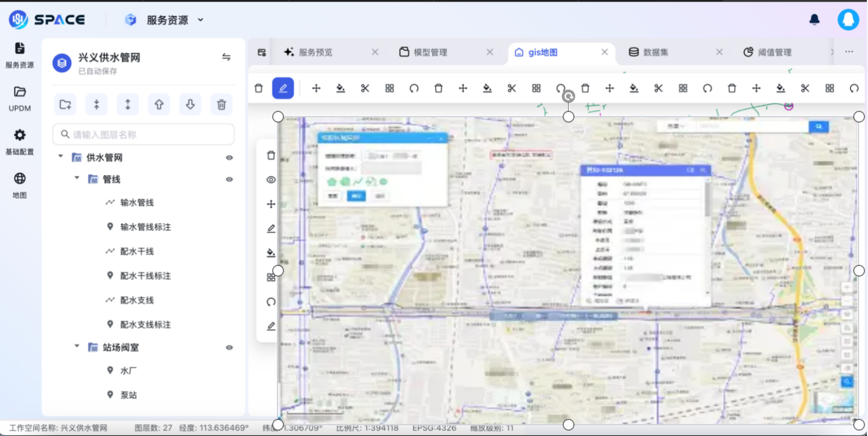The image size is (868, 436).
Task: Collapse the 站场阀室 tree group
Action: (76, 346)
